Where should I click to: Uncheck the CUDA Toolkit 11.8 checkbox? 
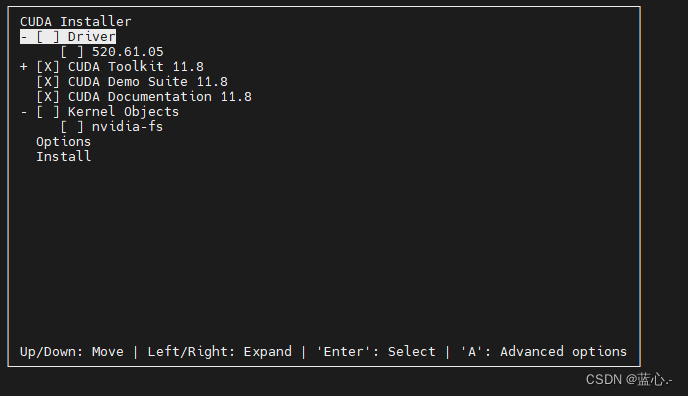pos(47,67)
